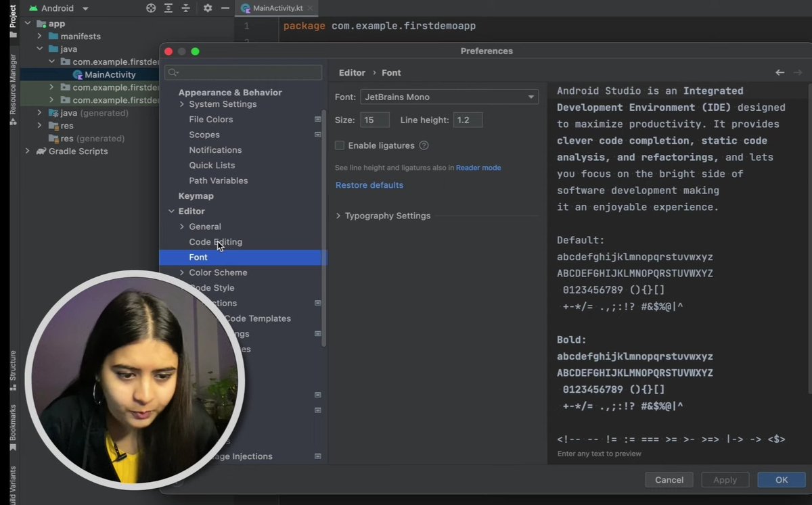Click the Preferences search field
812x505 pixels.
coord(244,72)
